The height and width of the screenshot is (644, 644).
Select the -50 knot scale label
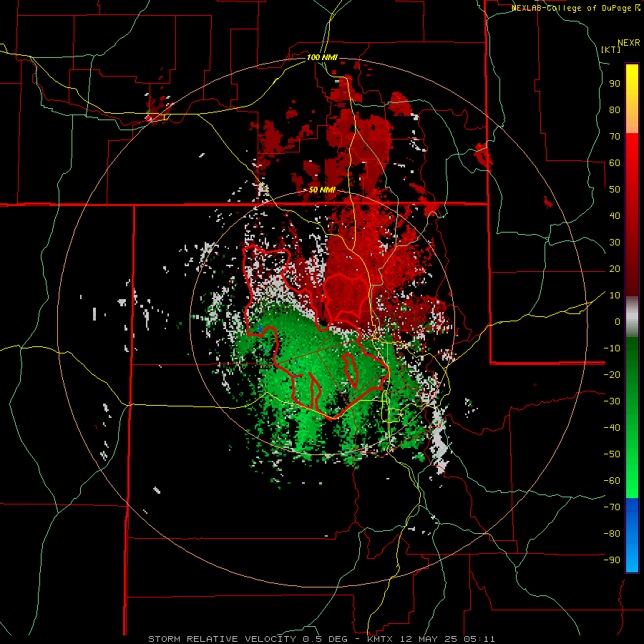pos(612,454)
